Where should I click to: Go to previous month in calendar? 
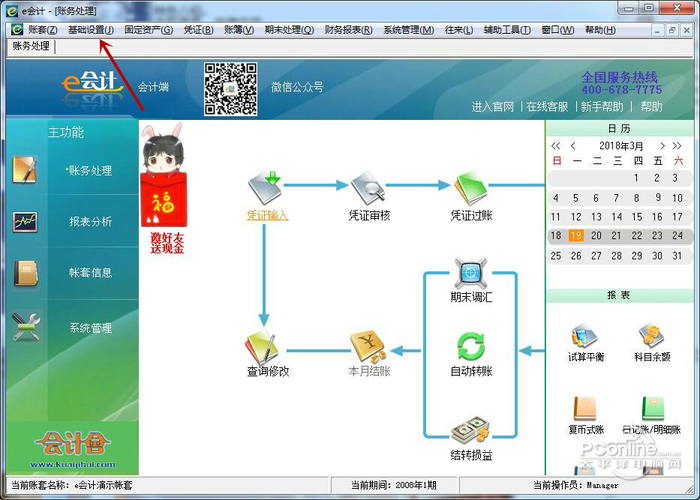point(573,146)
